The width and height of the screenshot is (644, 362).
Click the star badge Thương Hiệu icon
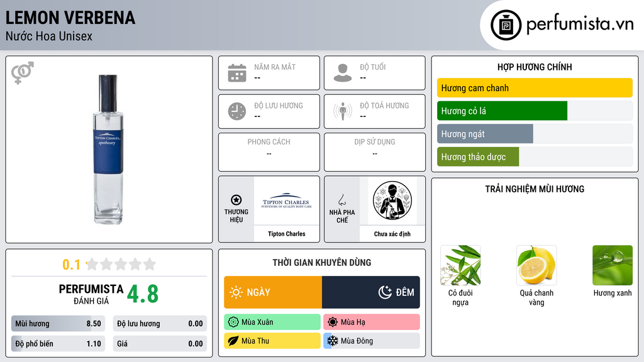click(x=236, y=200)
